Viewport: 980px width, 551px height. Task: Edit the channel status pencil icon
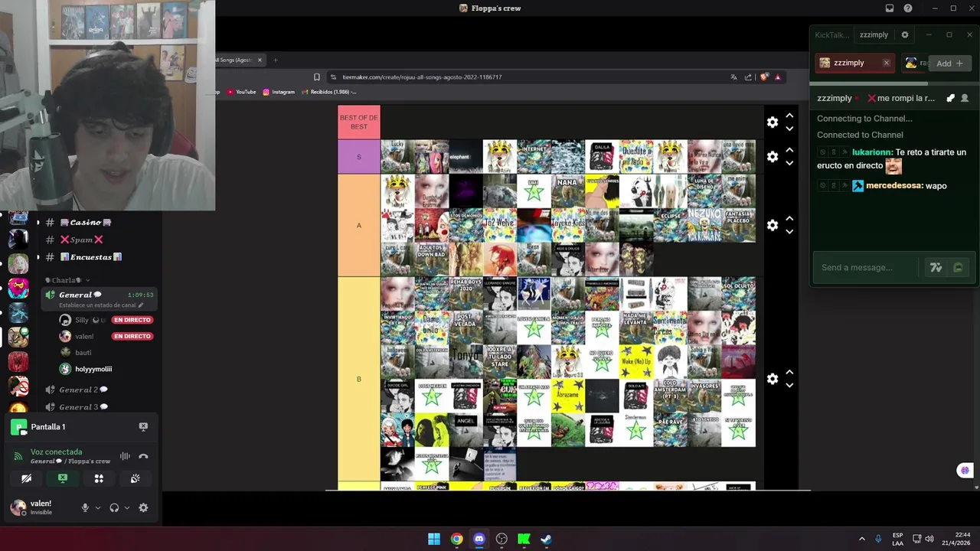[x=140, y=305]
